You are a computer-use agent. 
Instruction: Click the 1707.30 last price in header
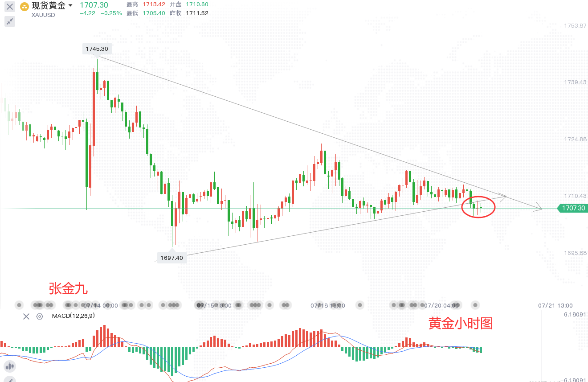(x=94, y=5)
